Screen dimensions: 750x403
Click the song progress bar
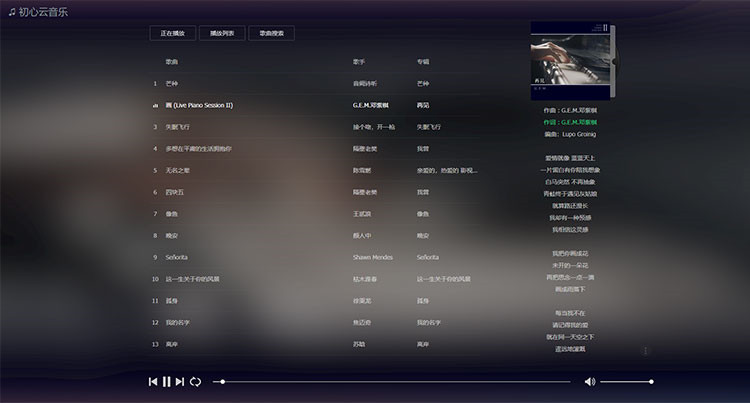click(392, 381)
